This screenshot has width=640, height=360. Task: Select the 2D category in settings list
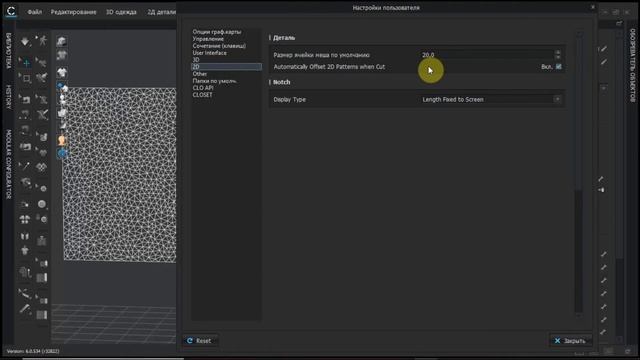click(x=227, y=67)
